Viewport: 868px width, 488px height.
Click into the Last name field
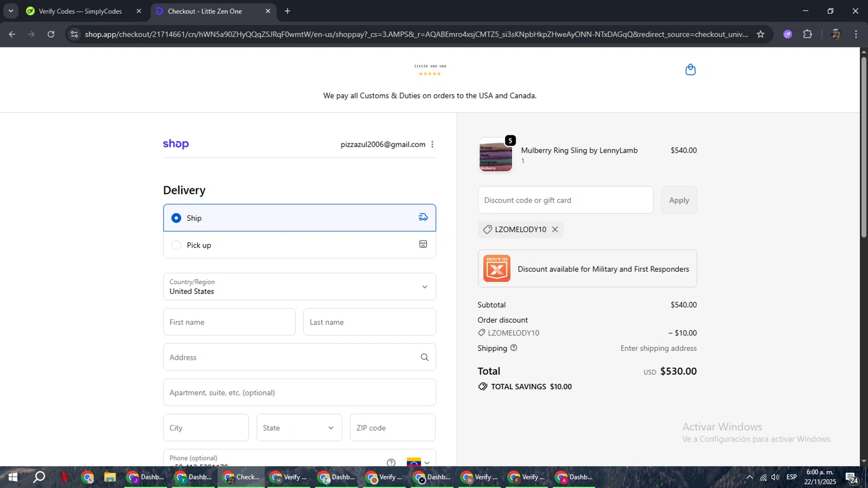point(370,322)
